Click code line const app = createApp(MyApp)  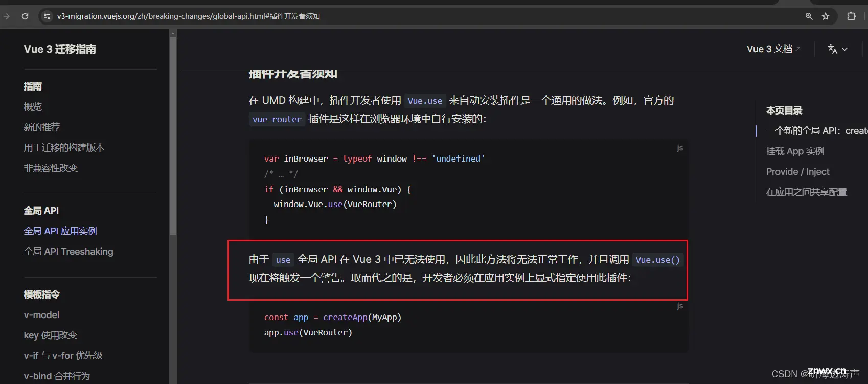pyautogui.click(x=333, y=317)
